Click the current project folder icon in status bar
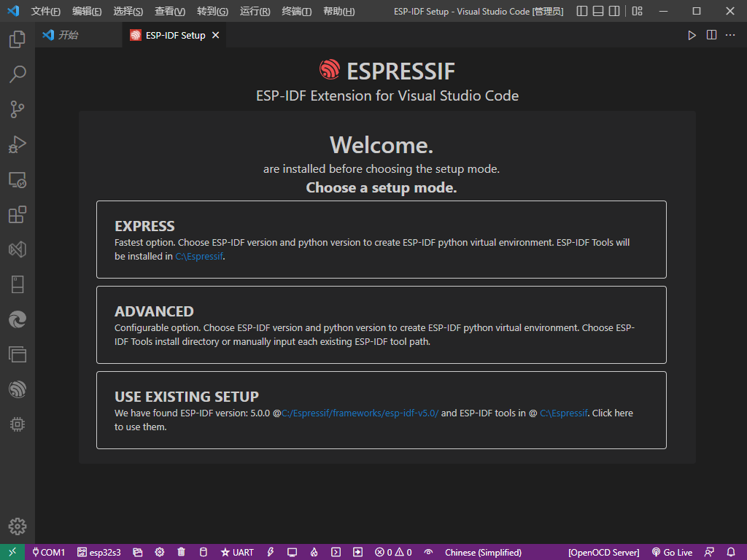This screenshot has height=560, width=747. click(138, 553)
